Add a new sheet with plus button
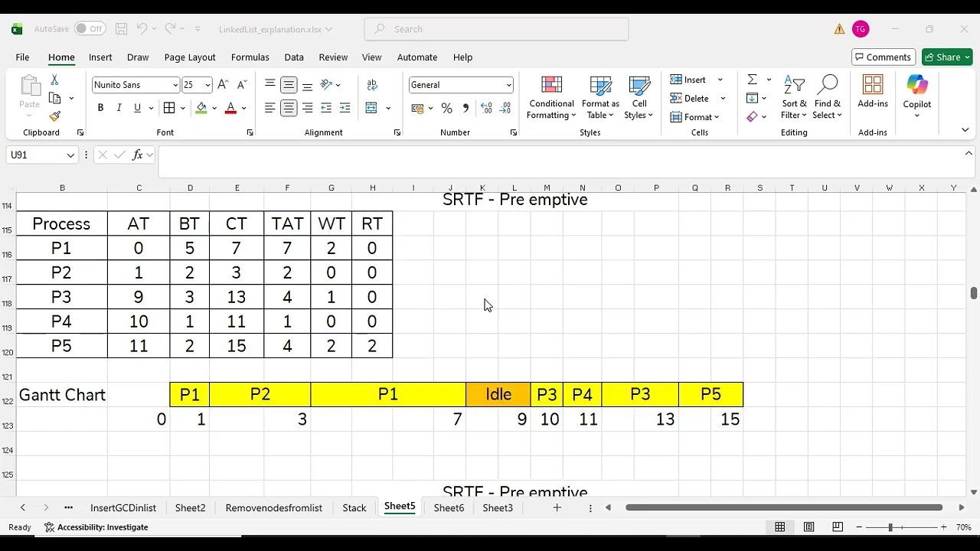Screen dimensions: 980x551 [x=557, y=507]
